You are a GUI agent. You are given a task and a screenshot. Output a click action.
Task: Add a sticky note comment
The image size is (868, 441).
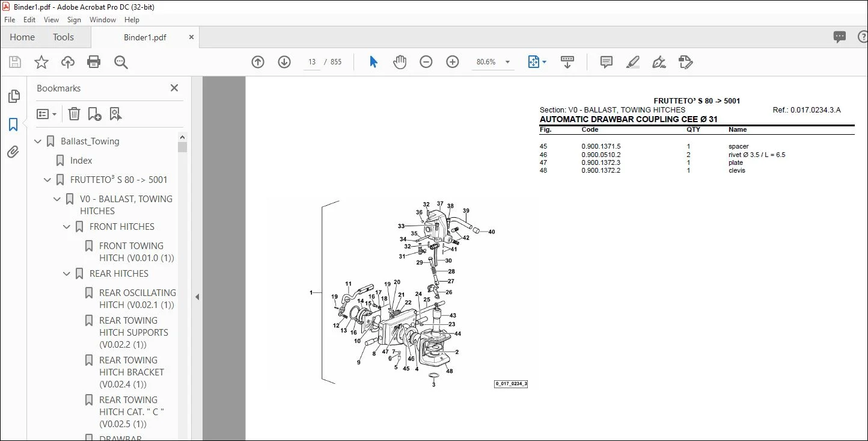coord(607,62)
